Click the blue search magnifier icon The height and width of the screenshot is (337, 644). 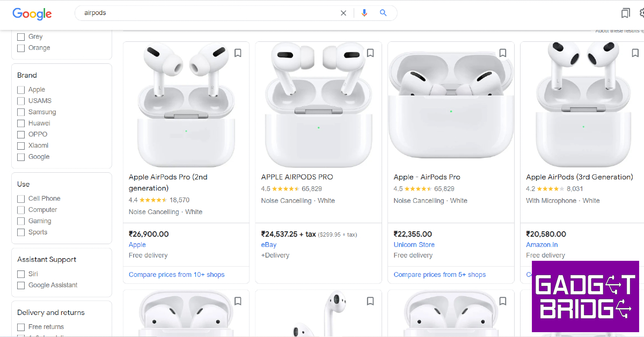(x=383, y=13)
